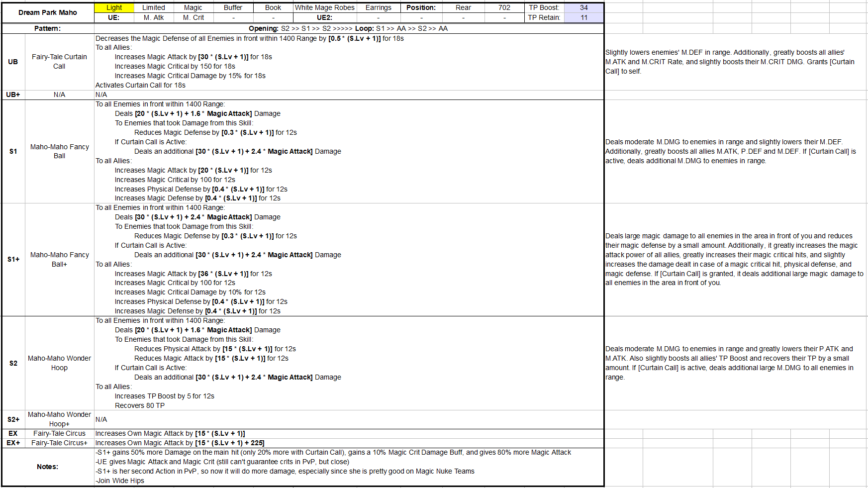Select "Increases Magic Critical by 150 for 18s"
868x488 pixels.
pyautogui.click(x=175, y=66)
